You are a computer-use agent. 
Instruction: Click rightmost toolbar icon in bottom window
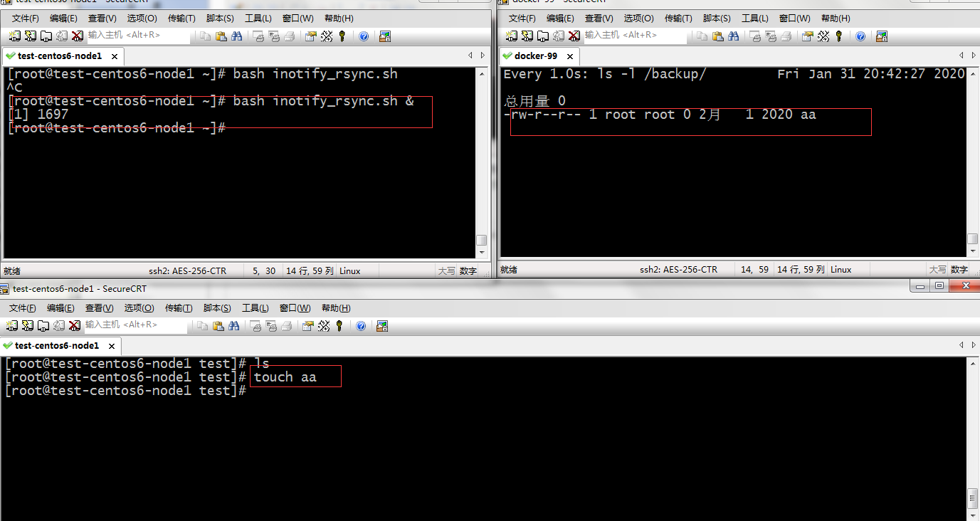pos(382,326)
